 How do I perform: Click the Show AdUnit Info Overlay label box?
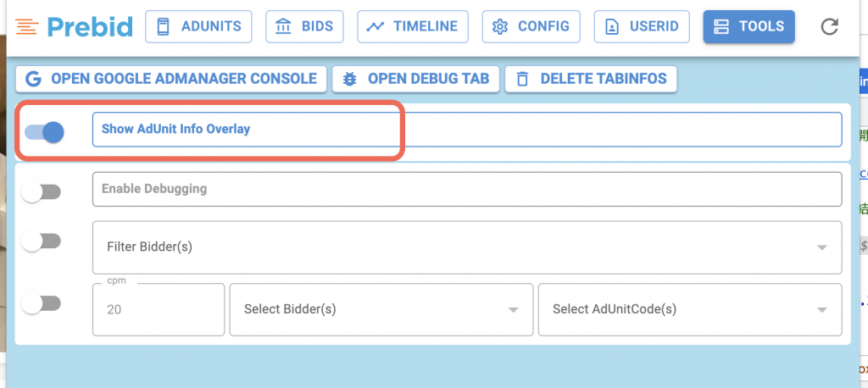coord(467,130)
